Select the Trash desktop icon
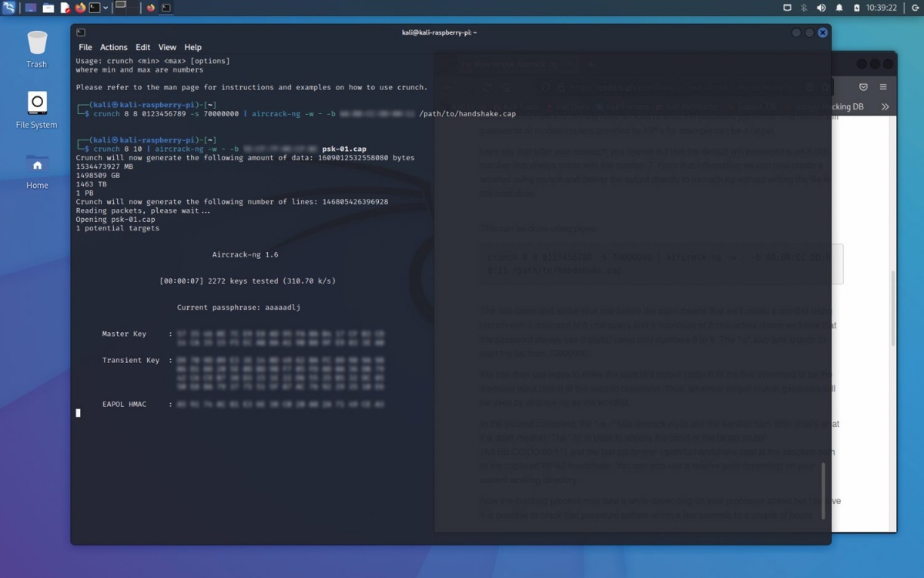Screen dimensions: 924x578 point(37,49)
